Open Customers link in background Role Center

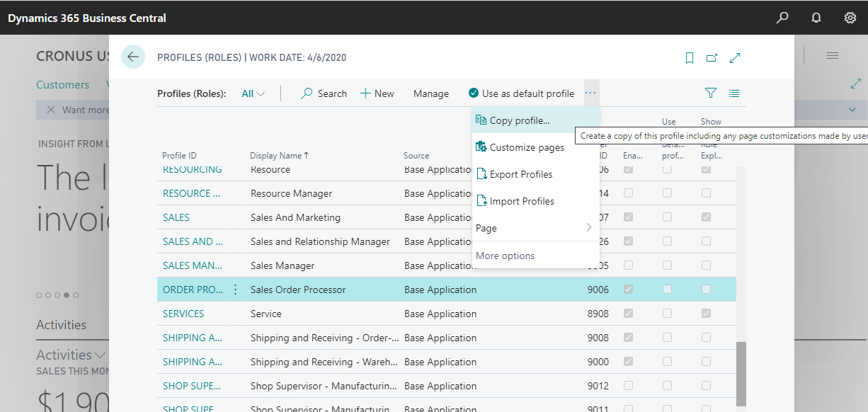click(63, 85)
